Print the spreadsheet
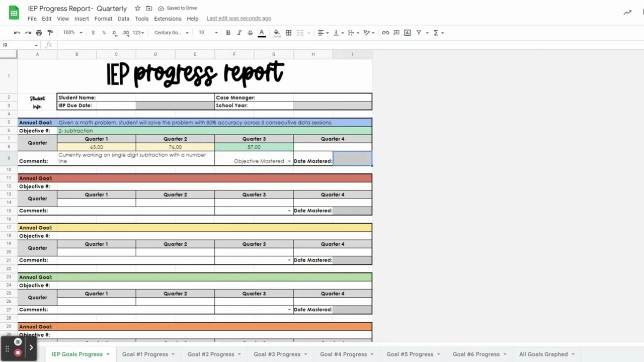Screen dimensions: 644x362 [39, 33]
